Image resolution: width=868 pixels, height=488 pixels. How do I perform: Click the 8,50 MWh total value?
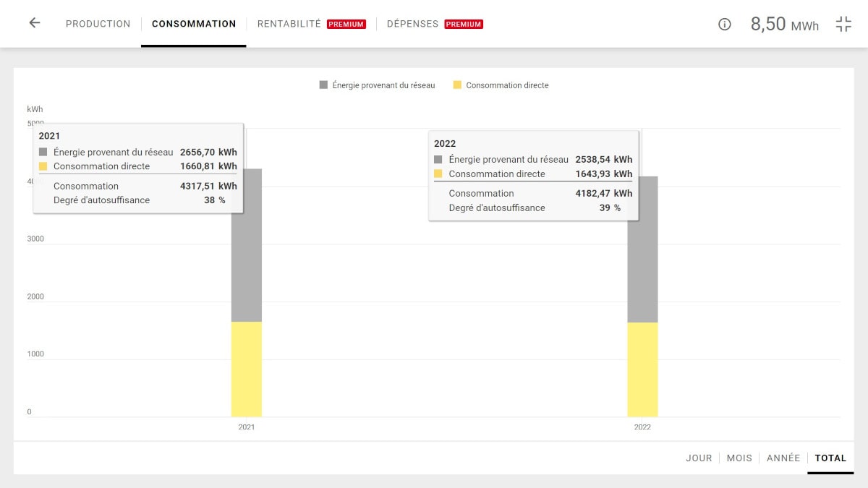click(784, 24)
